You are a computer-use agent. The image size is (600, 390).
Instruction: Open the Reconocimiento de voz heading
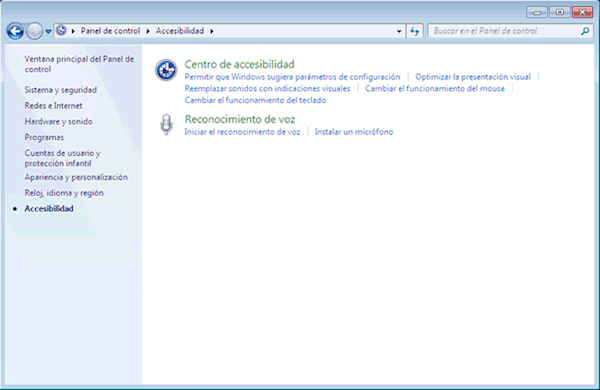pos(240,119)
